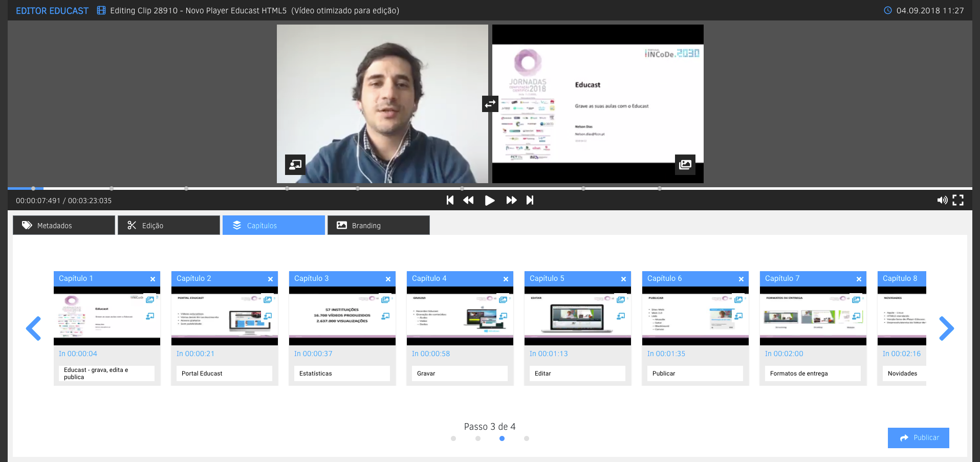Choose slide image thumbnail icon for Capítulo 4
The height and width of the screenshot is (462, 980).
(x=503, y=300)
